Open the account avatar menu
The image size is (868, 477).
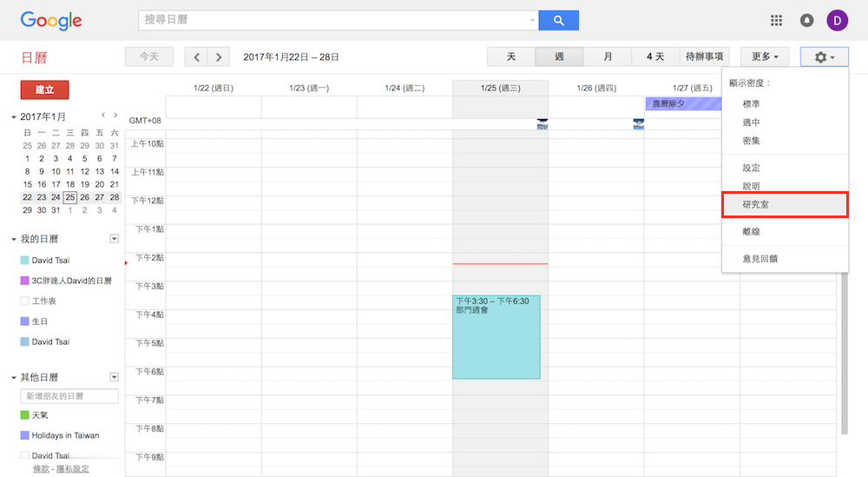click(x=837, y=20)
